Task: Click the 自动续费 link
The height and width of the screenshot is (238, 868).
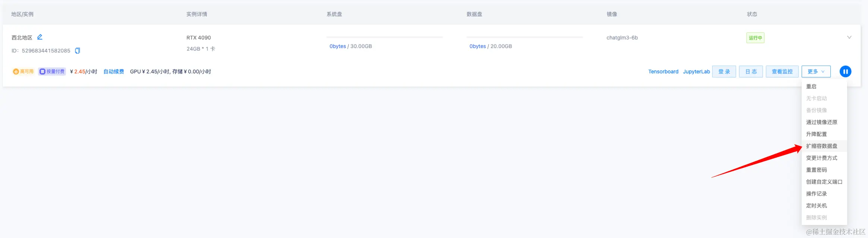Action: 114,72
